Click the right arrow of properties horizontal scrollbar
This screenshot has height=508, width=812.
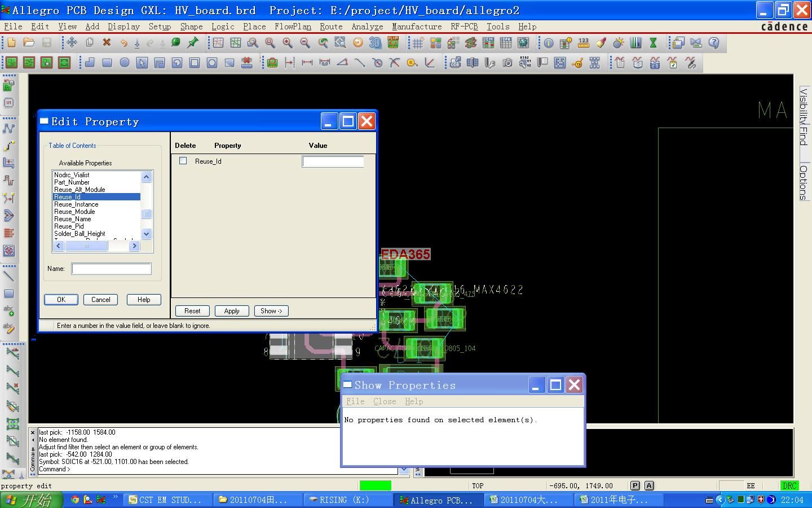pyautogui.click(x=134, y=246)
